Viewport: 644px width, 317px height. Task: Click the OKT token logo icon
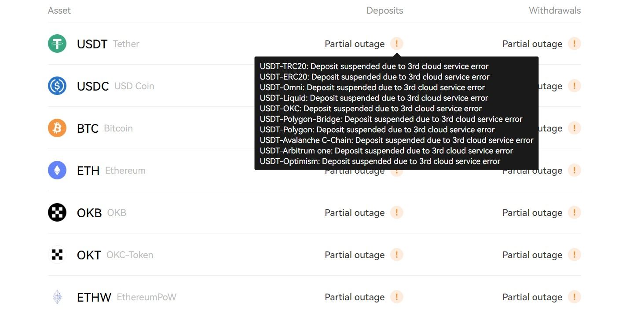click(57, 255)
